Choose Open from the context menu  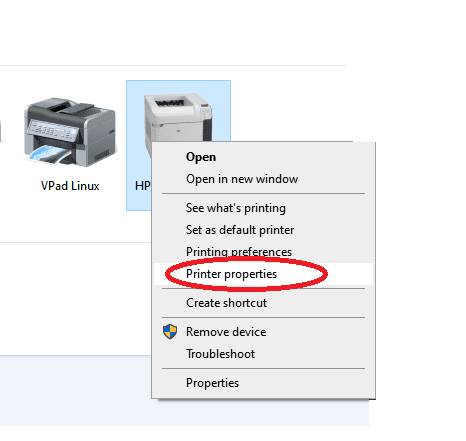pyautogui.click(x=201, y=157)
